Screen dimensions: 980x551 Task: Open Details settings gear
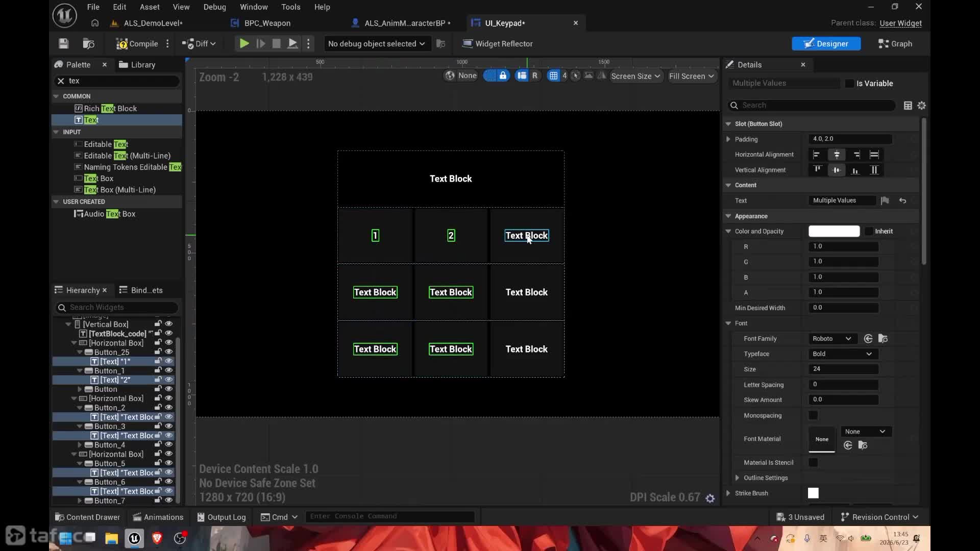click(922, 106)
